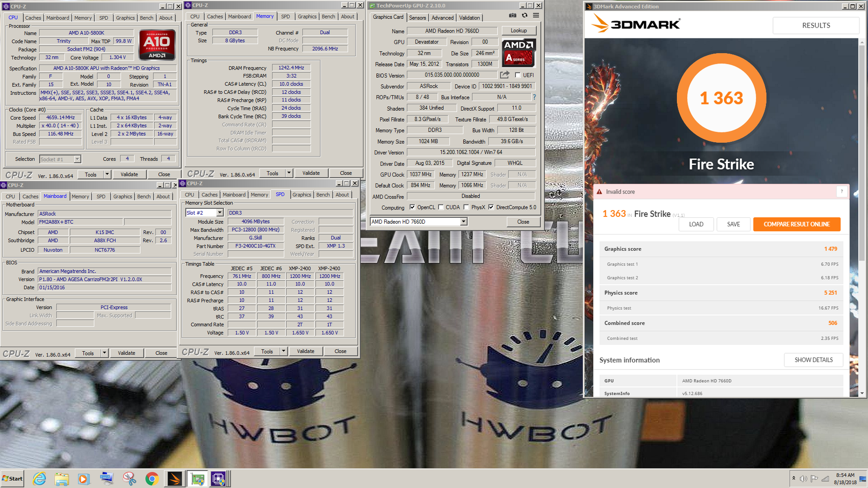Click the 3DMark logo

636,23
